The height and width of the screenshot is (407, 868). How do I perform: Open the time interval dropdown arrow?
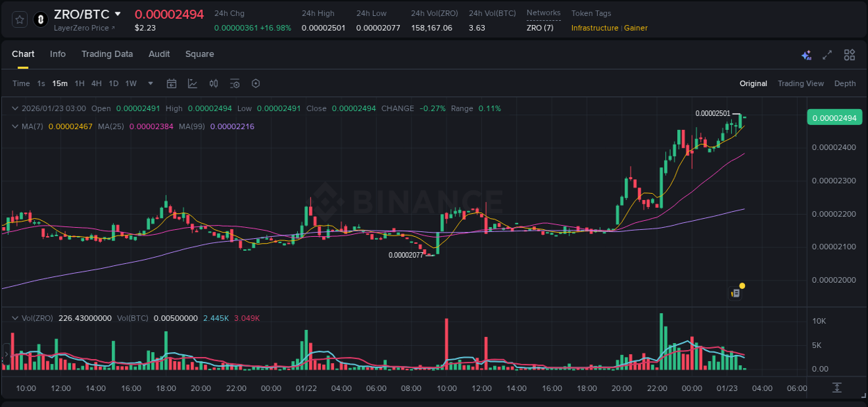pos(149,83)
